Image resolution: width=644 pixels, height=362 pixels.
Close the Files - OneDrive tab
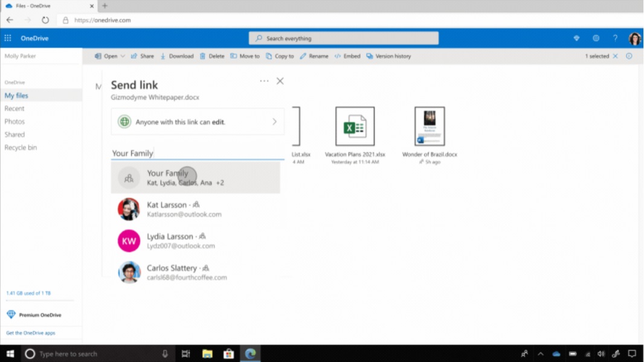[x=92, y=6]
